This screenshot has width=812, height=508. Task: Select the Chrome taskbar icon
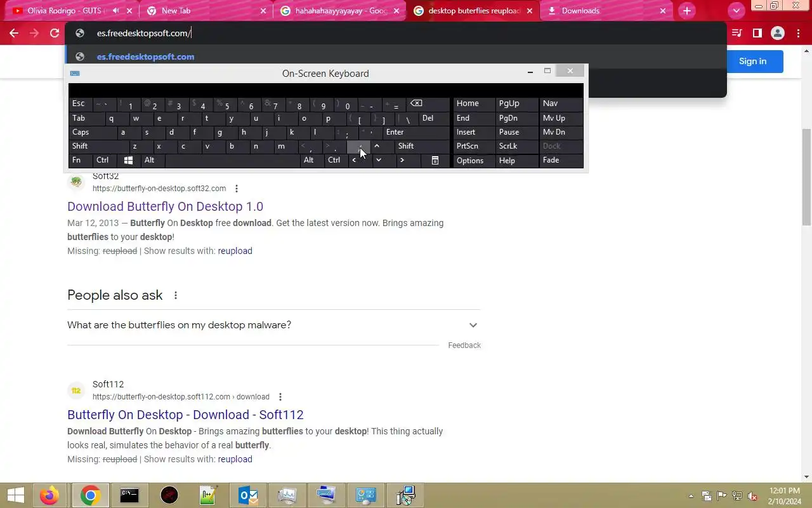click(90, 495)
